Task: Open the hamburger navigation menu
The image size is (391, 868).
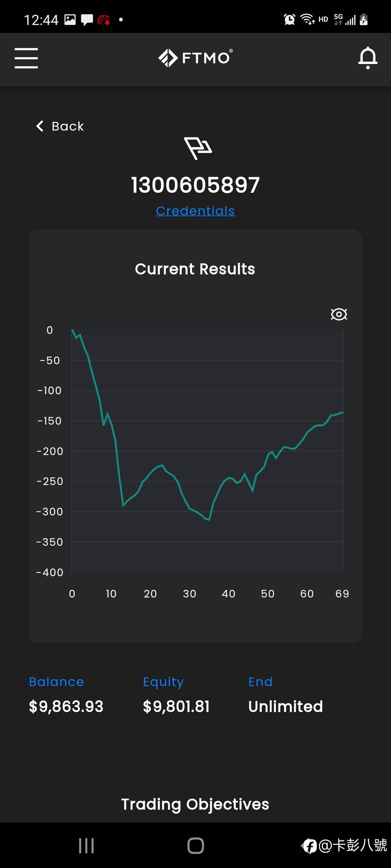Action: (x=26, y=58)
